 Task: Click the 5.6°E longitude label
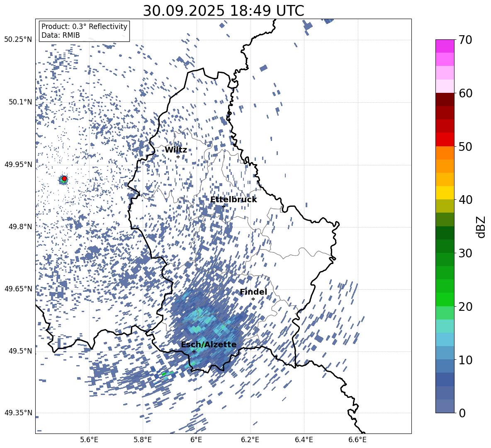pyautogui.click(x=89, y=440)
